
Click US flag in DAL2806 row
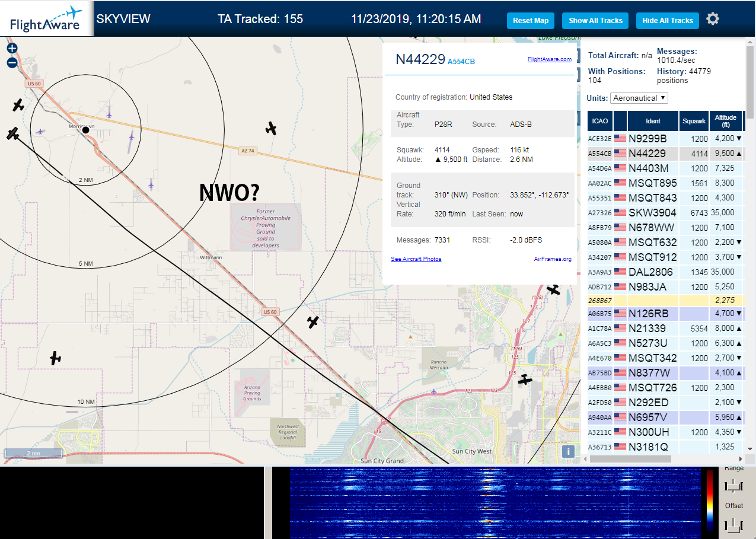click(620, 272)
